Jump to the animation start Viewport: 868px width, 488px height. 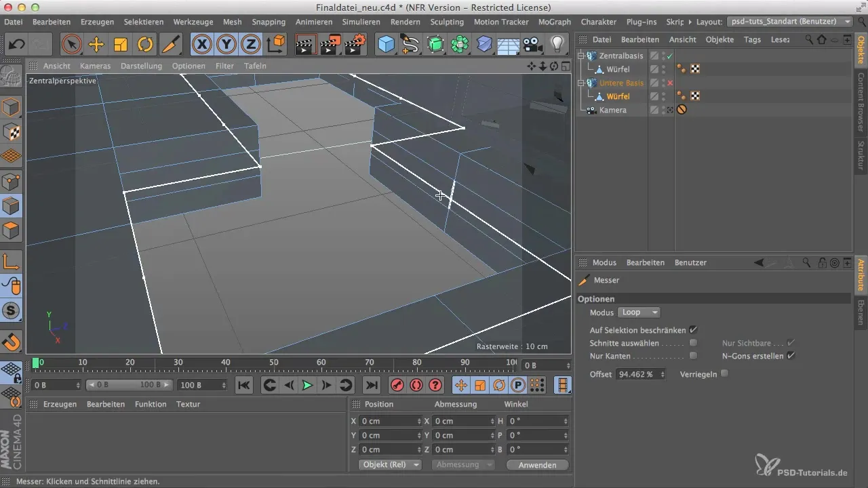pyautogui.click(x=244, y=385)
